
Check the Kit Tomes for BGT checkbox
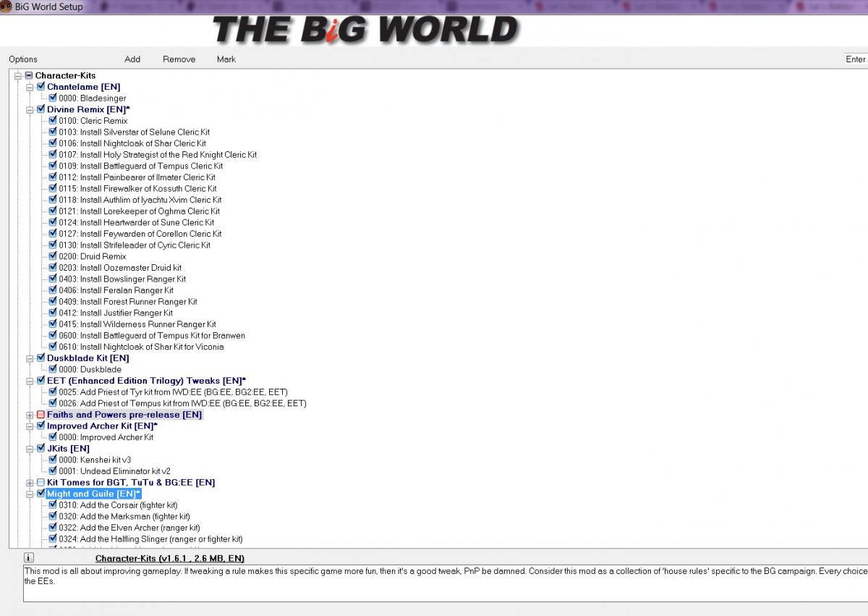41,482
